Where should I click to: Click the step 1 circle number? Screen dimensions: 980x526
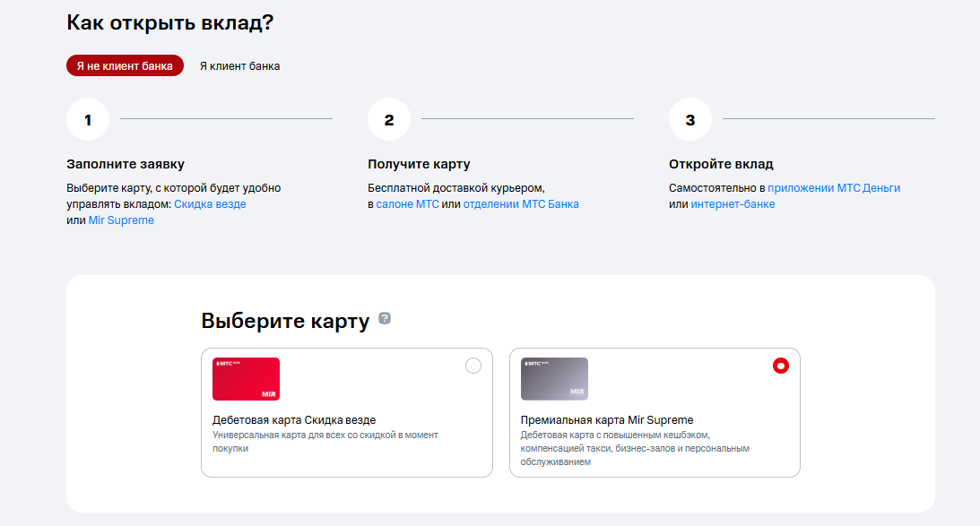[88, 120]
